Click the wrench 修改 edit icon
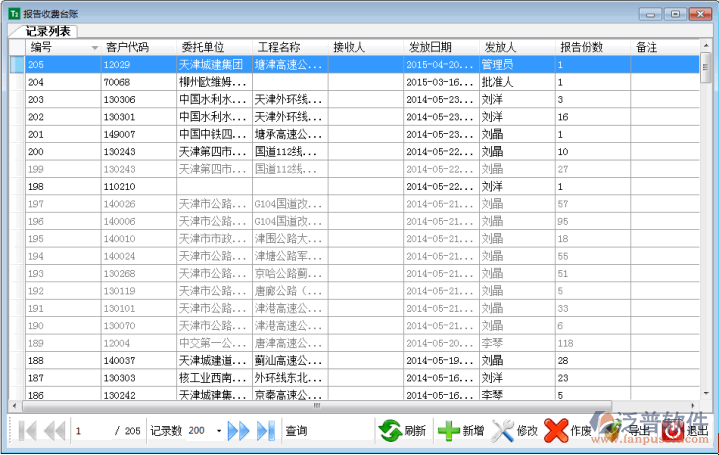The width and height of the screenshot is (719, 455). [503, 431]
